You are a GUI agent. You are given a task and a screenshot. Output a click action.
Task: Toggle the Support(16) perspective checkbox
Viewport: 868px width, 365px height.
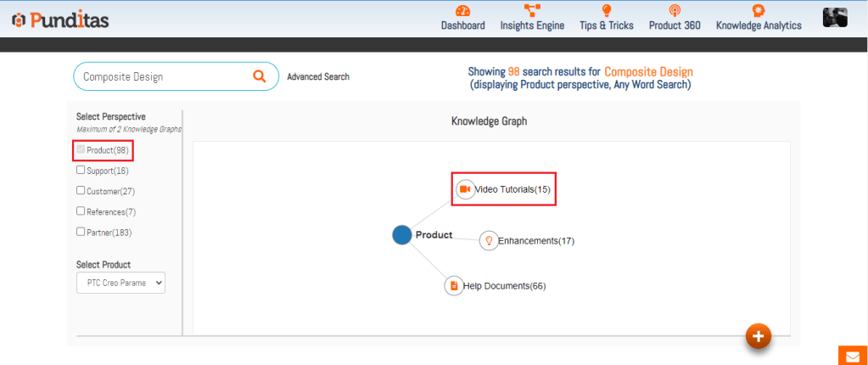pyautogui.click(x=81, y=170)
